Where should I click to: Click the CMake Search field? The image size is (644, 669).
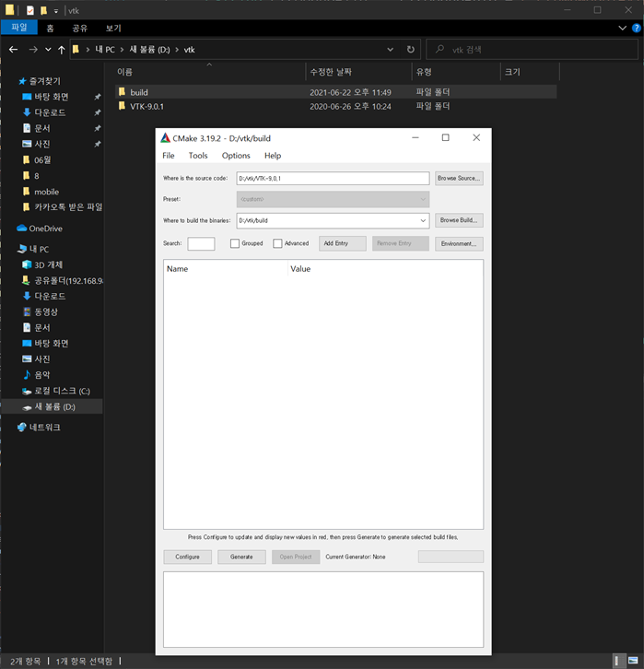201,243
